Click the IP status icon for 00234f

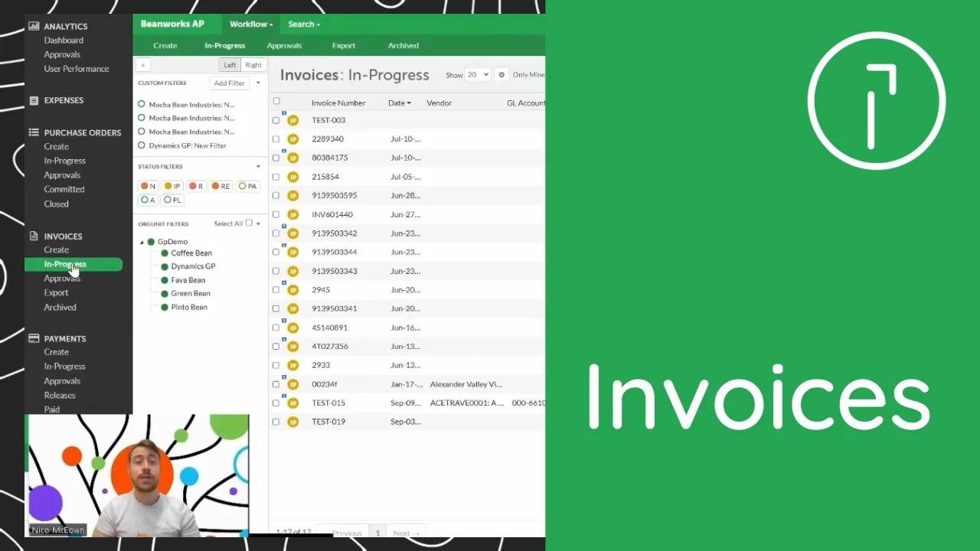click(x=292, y=384)
